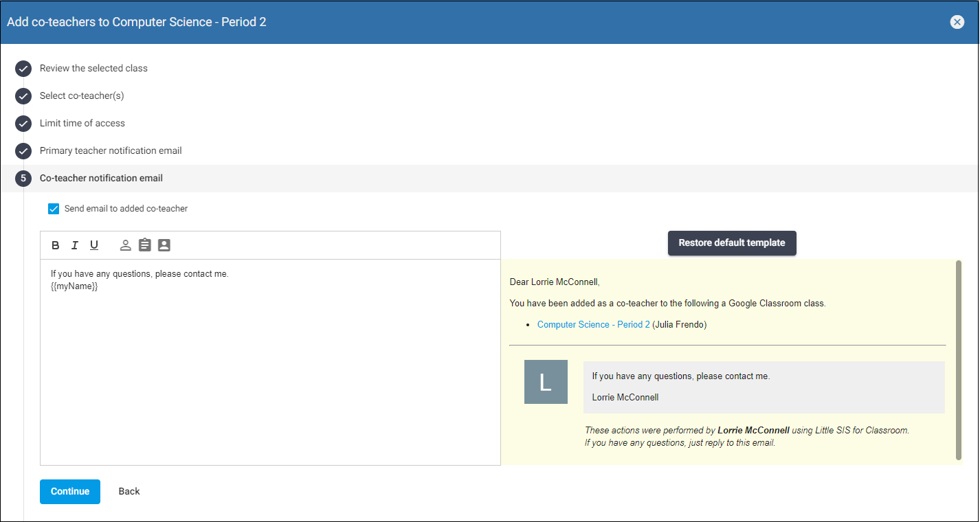Click checkmark icon beside Limit time of access
Image resolution: width=980 pixels, height=522 pixels.
23,124
